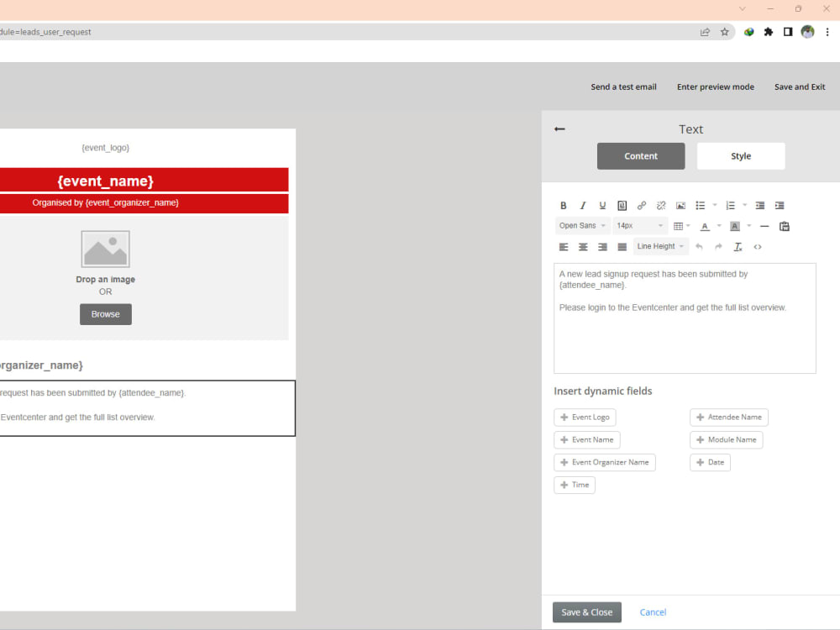840x630 pixels.
Task: Click Browse to upload an image
Action: tap(106, 314)
